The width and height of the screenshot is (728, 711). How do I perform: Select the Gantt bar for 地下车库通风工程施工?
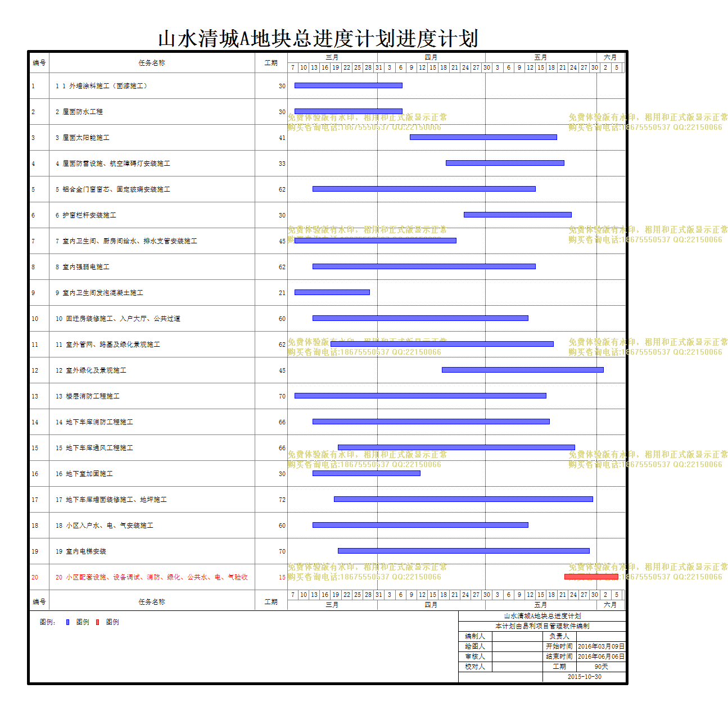pos(456,447)
